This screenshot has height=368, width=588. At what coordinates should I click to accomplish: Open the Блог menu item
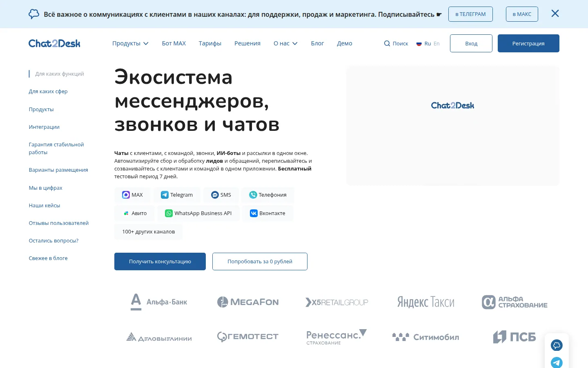pyautogui.click(x=317, y=43)
